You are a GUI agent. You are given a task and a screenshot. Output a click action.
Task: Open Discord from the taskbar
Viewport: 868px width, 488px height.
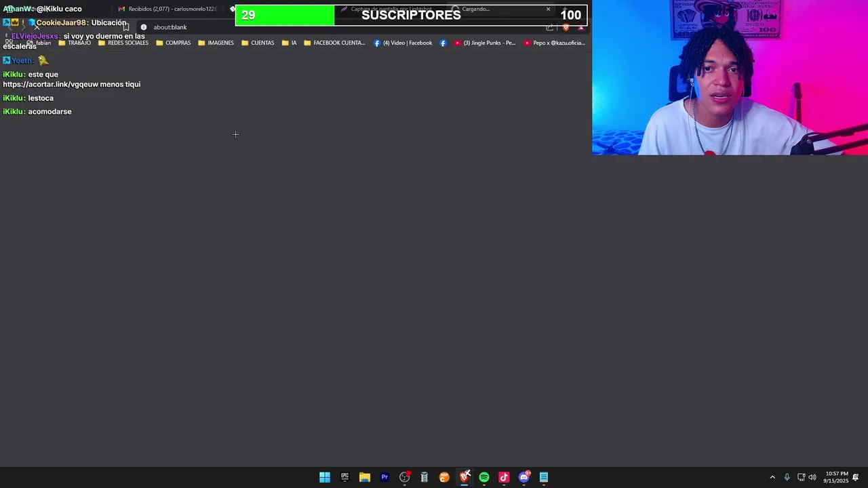[x=524, y=477]
